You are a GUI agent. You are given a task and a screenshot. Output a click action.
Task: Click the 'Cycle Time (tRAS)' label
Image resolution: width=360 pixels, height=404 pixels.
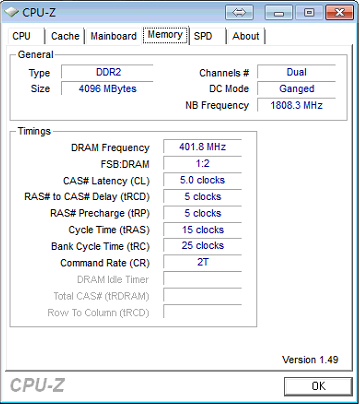click(109, 230)
